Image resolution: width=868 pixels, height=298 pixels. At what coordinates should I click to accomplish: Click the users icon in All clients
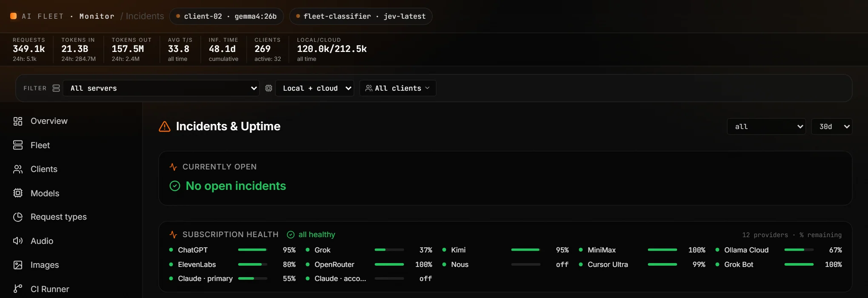click(369, 88)
